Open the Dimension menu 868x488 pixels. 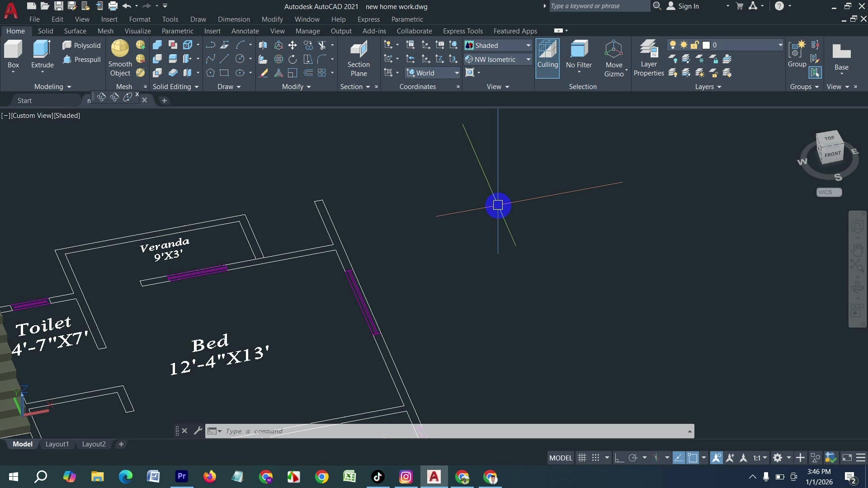point(234,19)
